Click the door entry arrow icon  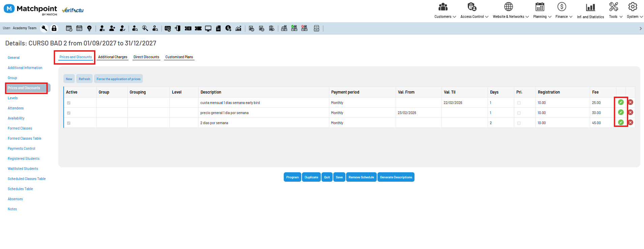point(178,28)
